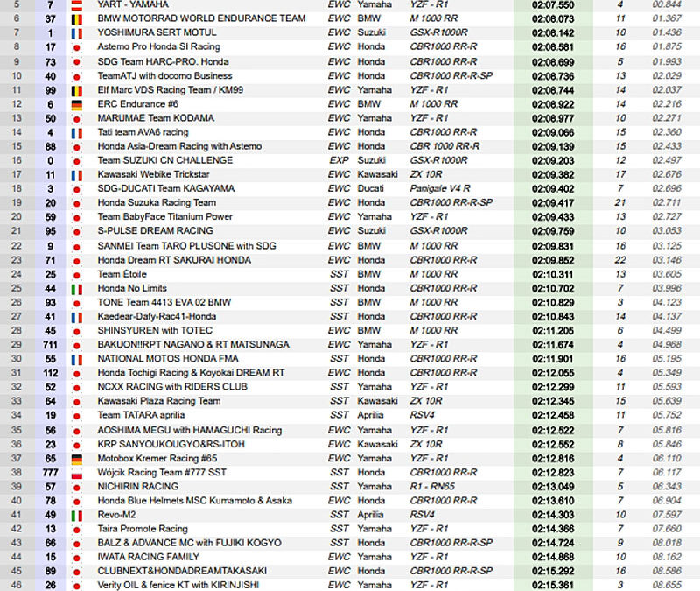Select the German flag next to ERC Endurance #6

coord(77,105)
